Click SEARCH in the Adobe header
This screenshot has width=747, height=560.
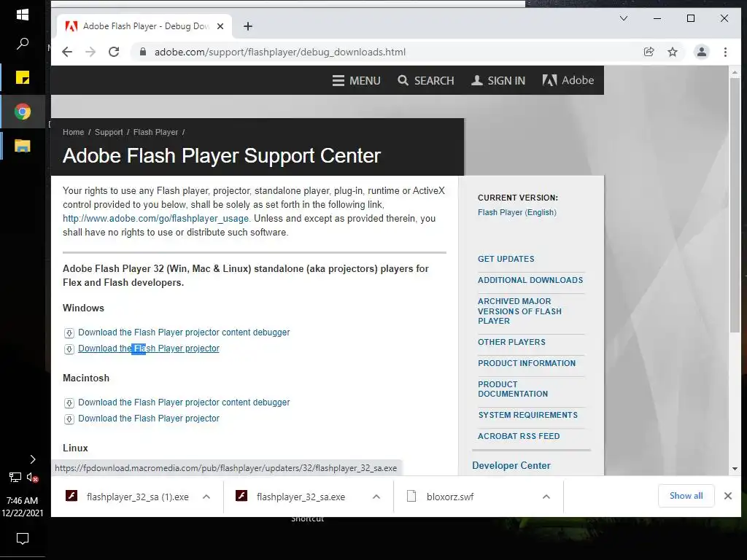(426, 80)
